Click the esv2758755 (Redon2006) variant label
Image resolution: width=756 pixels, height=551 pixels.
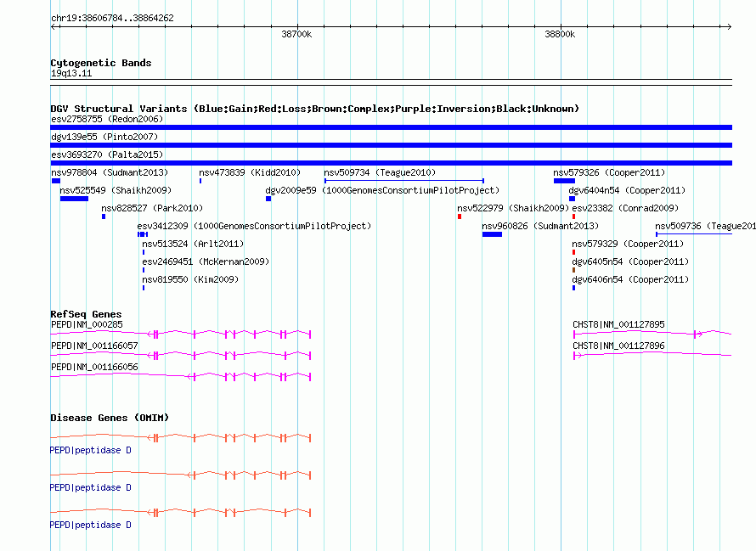click(x=107, y=119)
